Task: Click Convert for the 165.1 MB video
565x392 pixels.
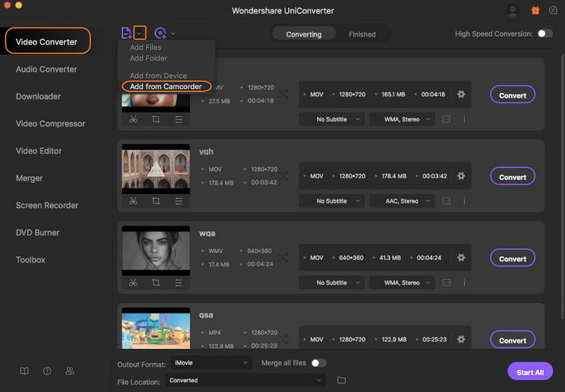Action: 512,95
